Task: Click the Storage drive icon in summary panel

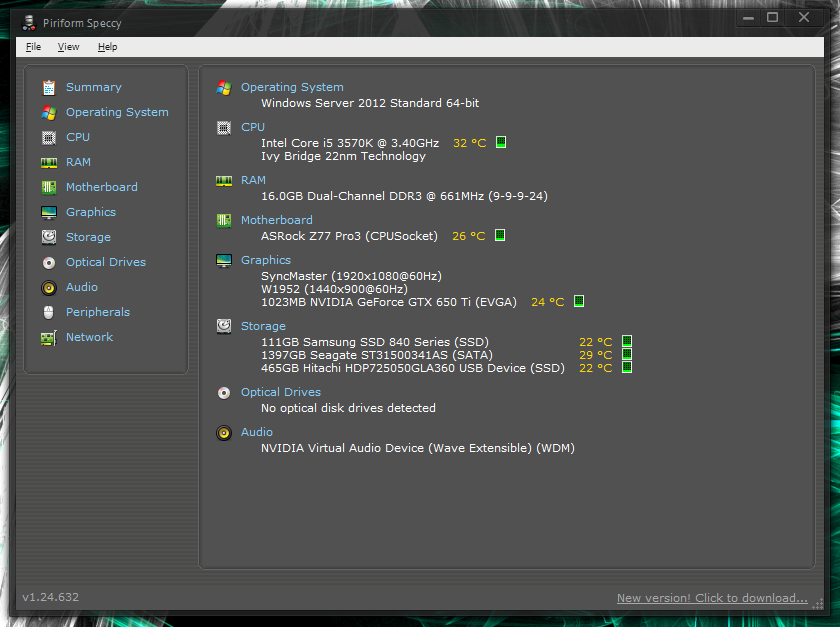Action: (224, 326)
